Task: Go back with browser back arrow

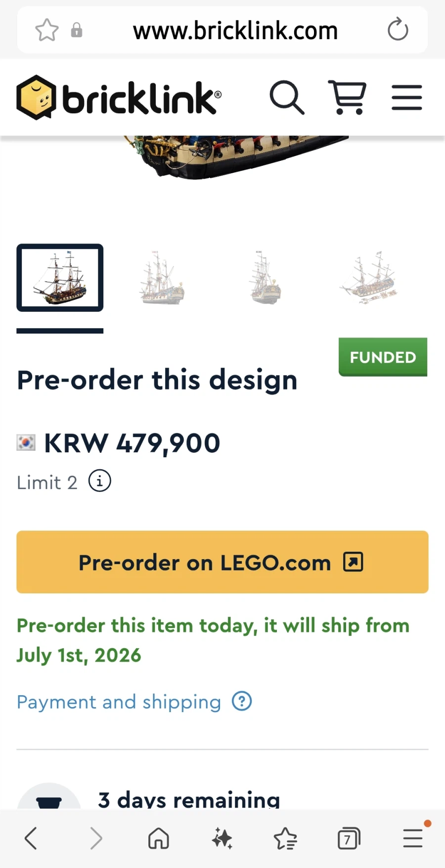Action: 31,839
